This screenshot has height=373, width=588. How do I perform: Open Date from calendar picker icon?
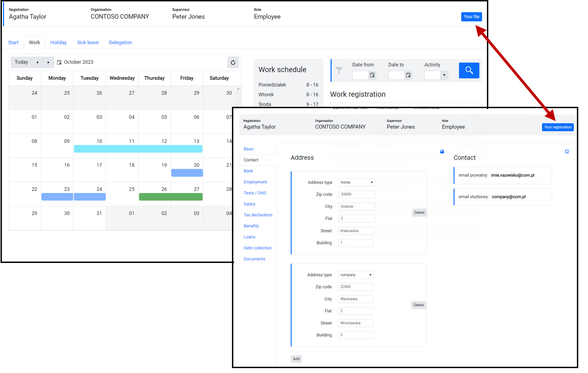tap(372, 75)
